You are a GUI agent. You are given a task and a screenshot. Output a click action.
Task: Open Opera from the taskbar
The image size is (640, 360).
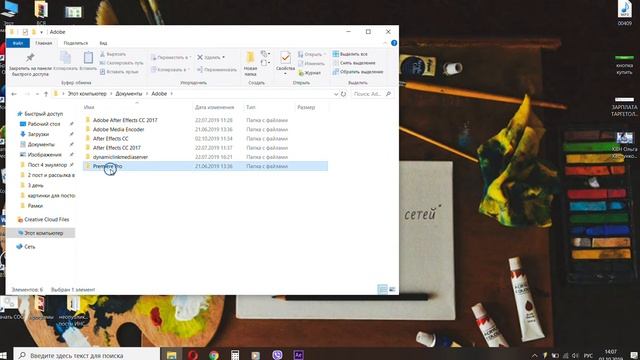(x=193, y=355)
